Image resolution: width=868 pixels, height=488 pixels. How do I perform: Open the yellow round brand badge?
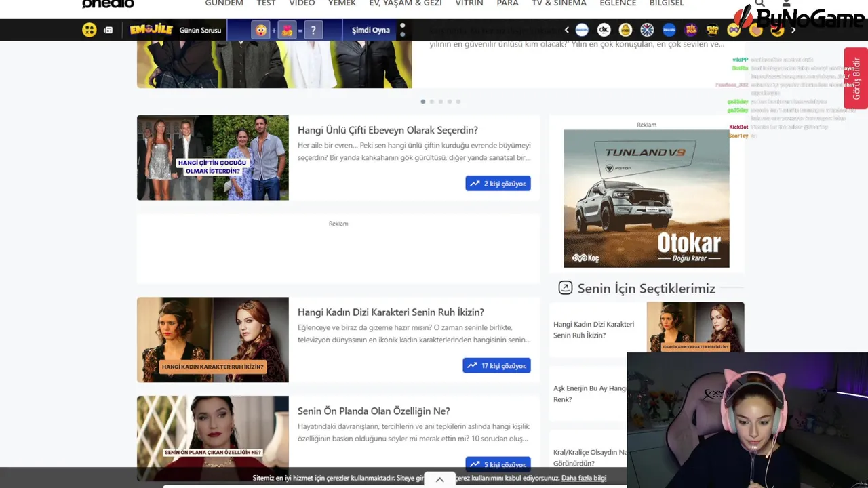[626, 30]
